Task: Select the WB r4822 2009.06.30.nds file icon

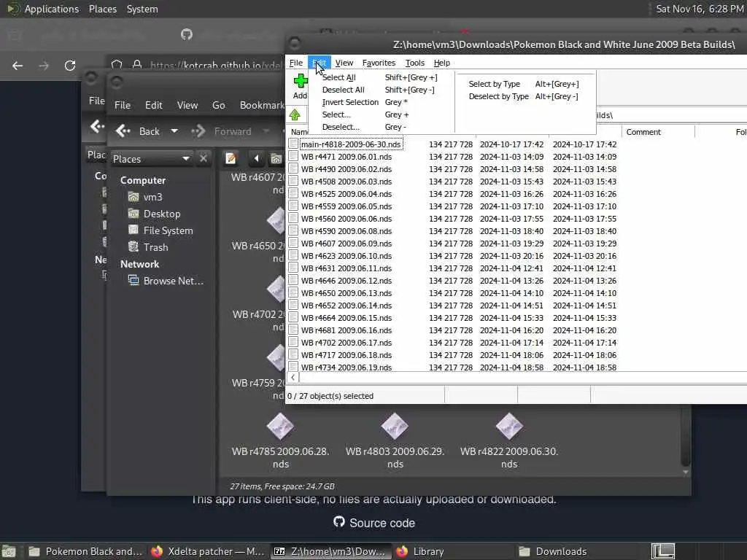Action: 509,426
